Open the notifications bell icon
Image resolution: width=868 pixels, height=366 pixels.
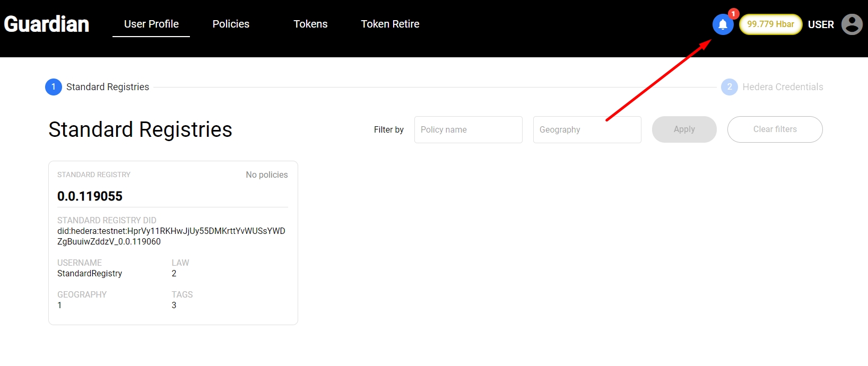coord(723,24)
